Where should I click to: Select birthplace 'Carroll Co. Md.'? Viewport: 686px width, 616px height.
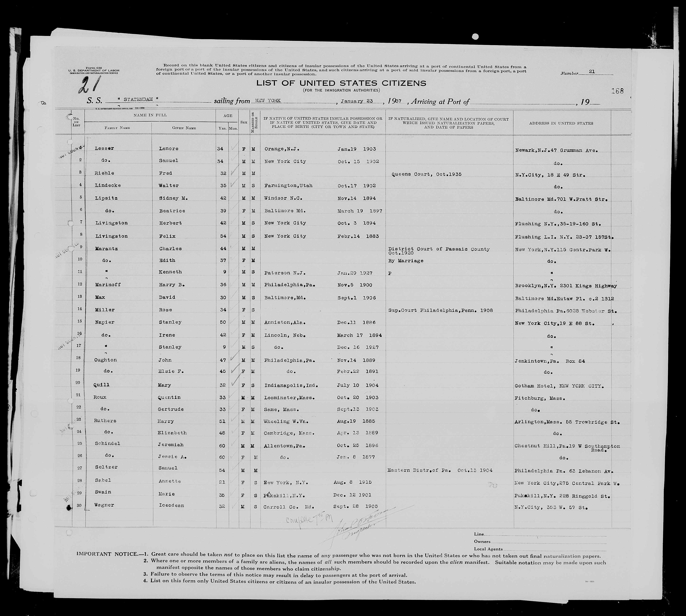tap(289, 507)
